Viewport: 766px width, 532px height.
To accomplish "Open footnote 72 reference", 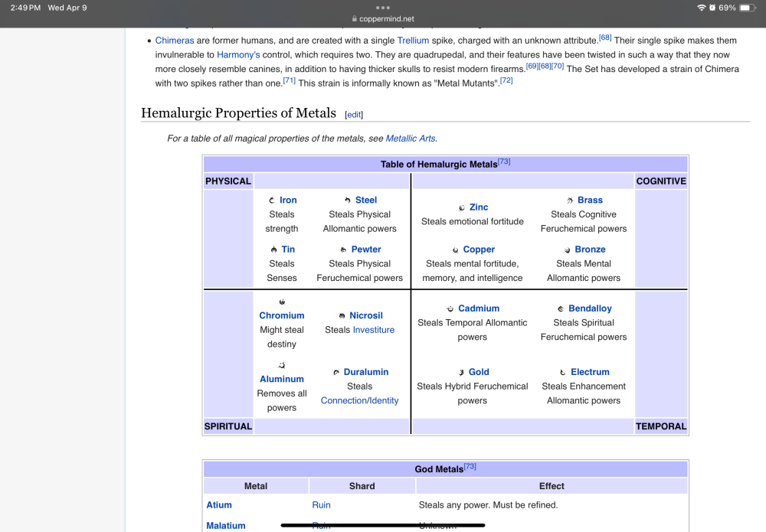I will (x=506, y=80).
